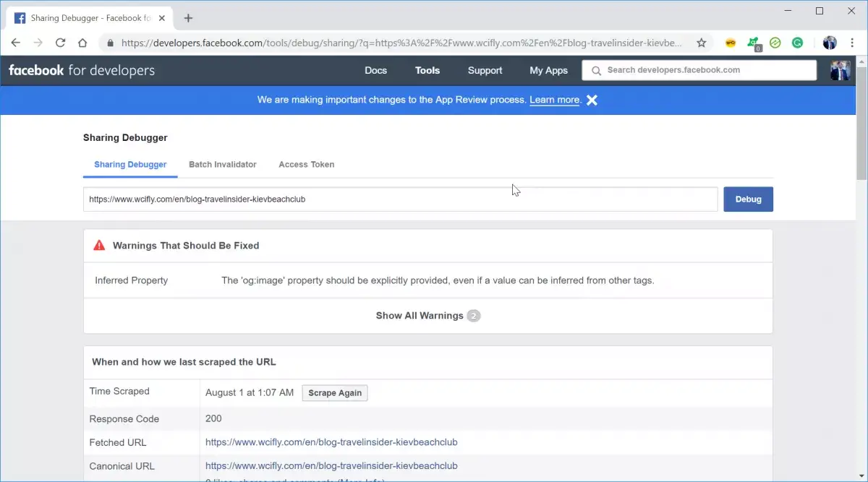This screenshot has height=482, width=868.
Task: Click facebook for developers logo
Action: pyautogui.click(x=82, y=70)
